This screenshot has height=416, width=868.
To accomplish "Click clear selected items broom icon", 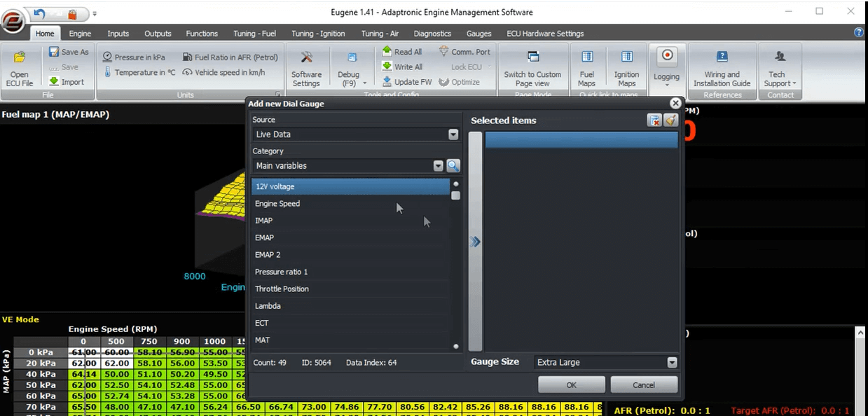I will pyautogui.click(x=671, y=120).
